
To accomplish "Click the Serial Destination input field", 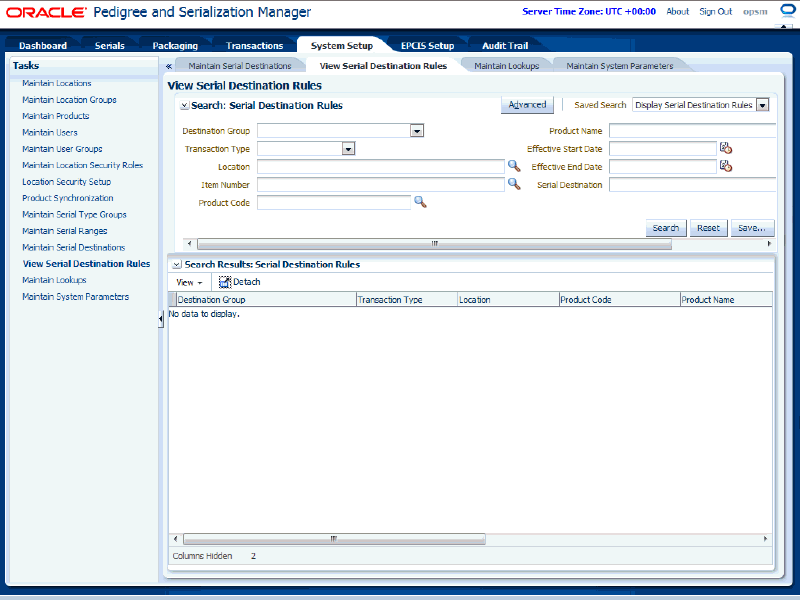I will click(692, 185).
